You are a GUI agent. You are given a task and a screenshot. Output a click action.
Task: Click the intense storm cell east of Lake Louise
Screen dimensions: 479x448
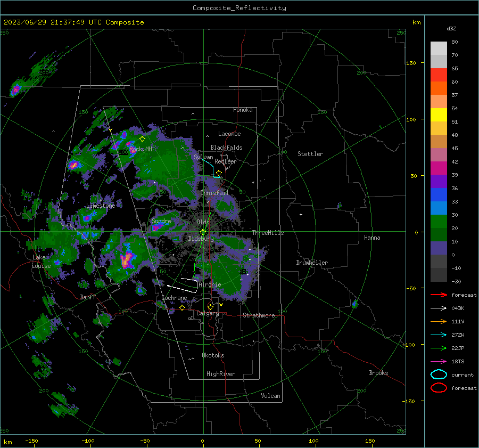point(127,260)
